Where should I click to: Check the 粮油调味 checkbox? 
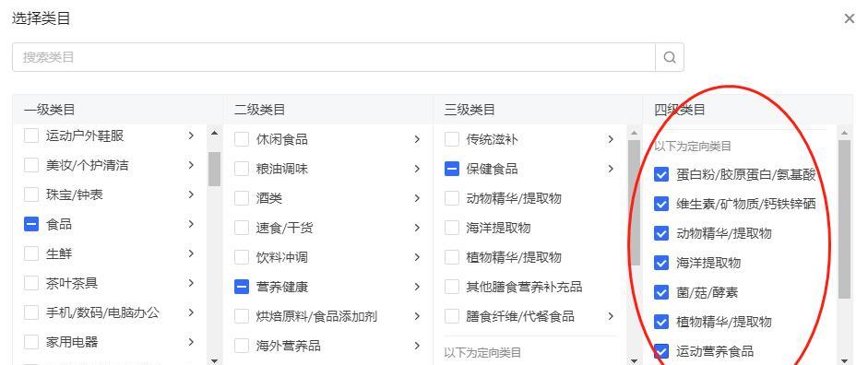point(242,169)
